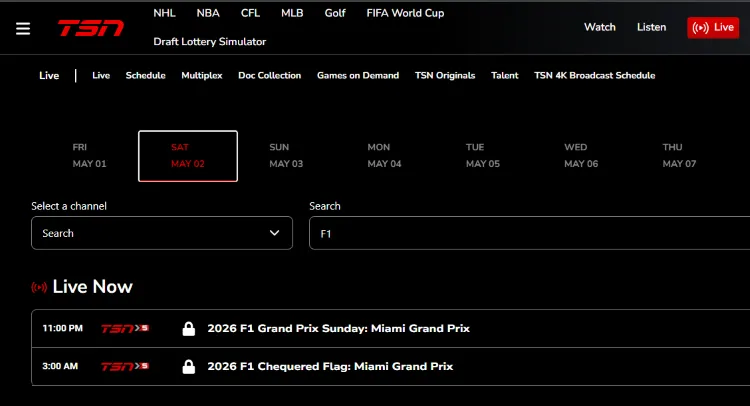
Task: Open TSN 4K Broadcast Schedule
Action: pos(594,75)
